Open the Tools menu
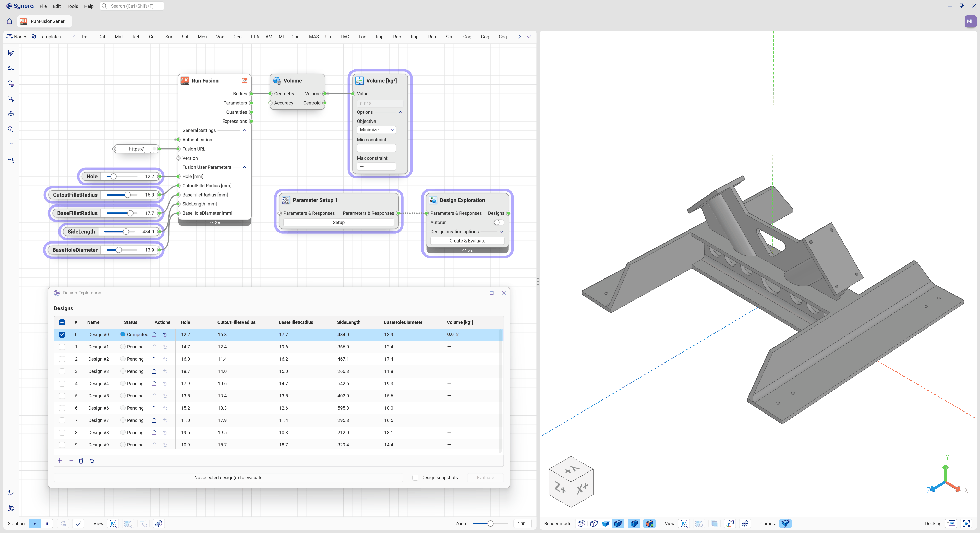The width and height of the screenshot is (980, 533). click(72, 6)
